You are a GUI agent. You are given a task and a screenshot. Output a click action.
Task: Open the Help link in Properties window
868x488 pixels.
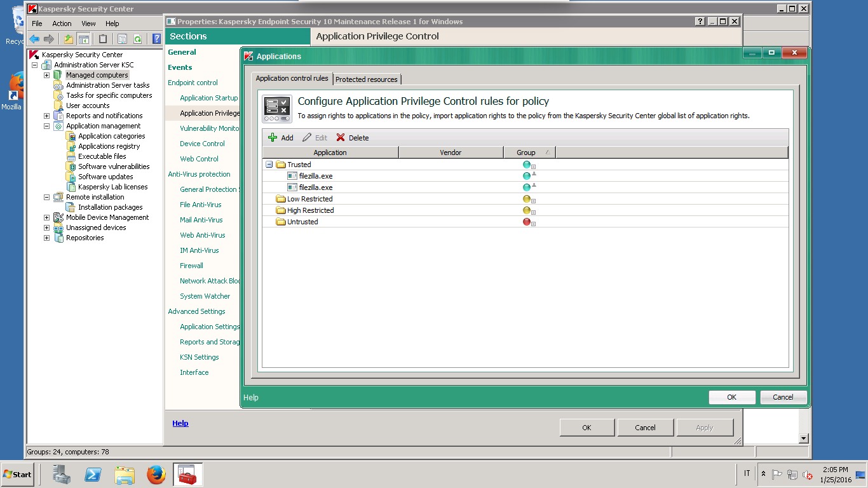[x=180, y=423]
